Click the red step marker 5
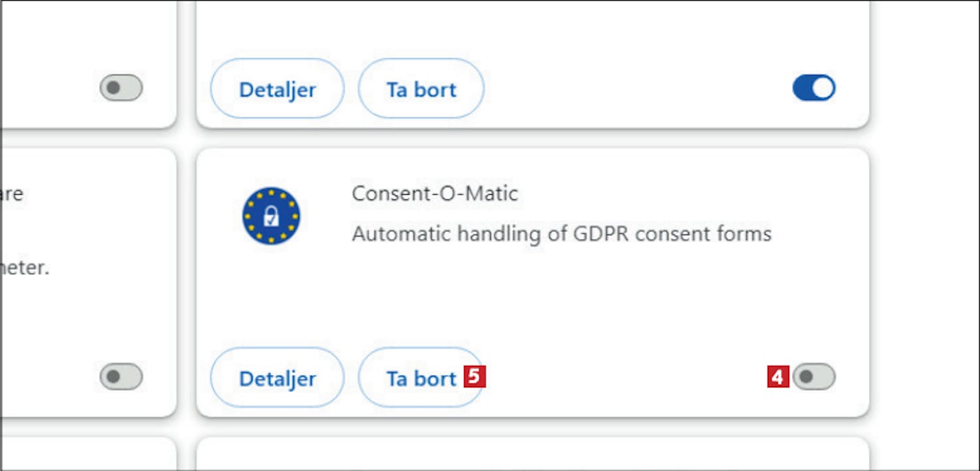Image resolution: width=980 pixels, height=471 pixels. tap(475, 377)
